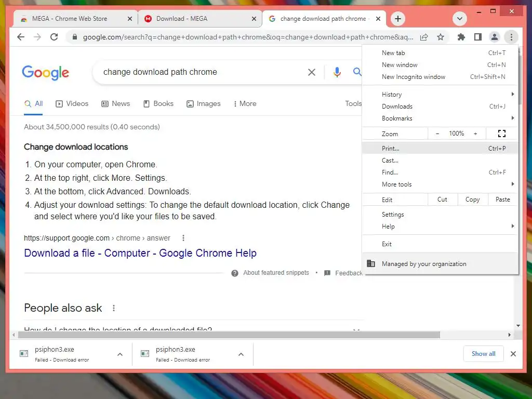The height and width of the screenshot is (399, 532).
Task: Reload the current page
Action: pos(54,37)
